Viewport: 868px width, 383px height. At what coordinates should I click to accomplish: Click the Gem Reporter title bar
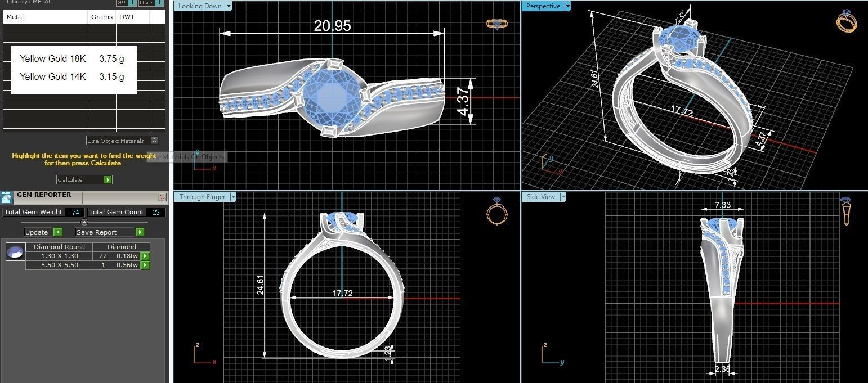point(84,197)
